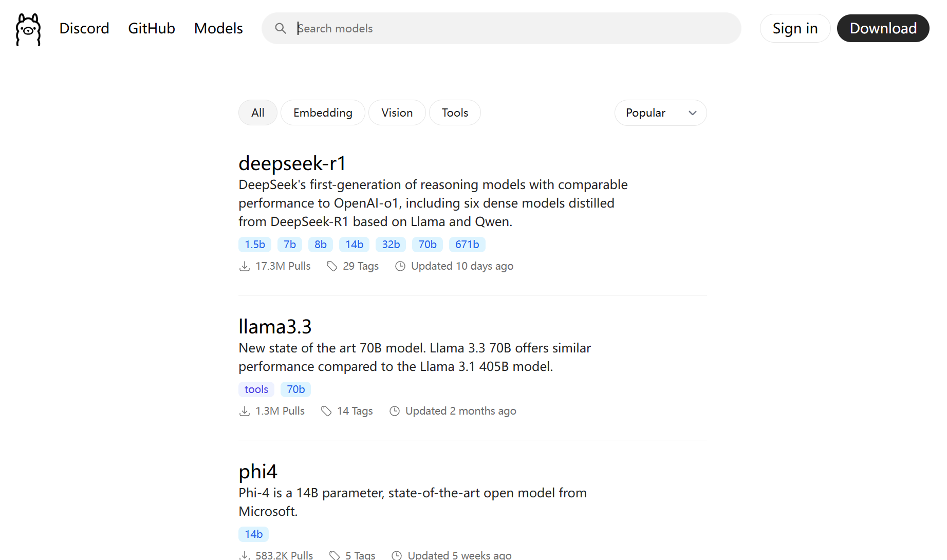Click the magnifier search icon
The height and width of the screenshot is (560, 947).
(x=280, y=28)
